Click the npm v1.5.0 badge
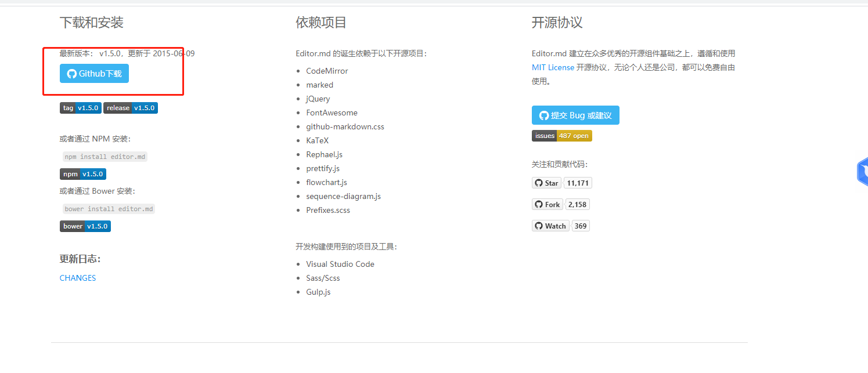Viewport: 868px width, 373px height. click(x=83, y=174)
